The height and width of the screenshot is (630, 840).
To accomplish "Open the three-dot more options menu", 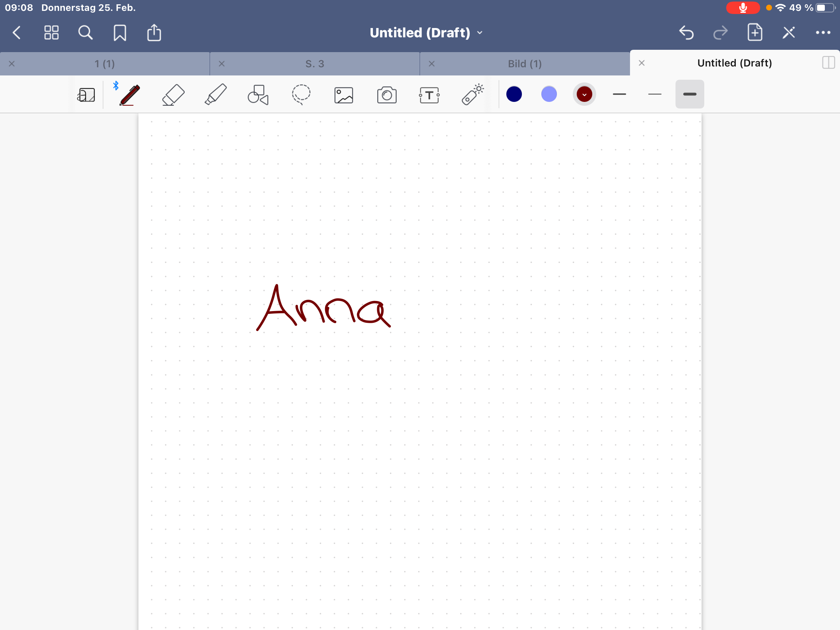I will (823, 33).
